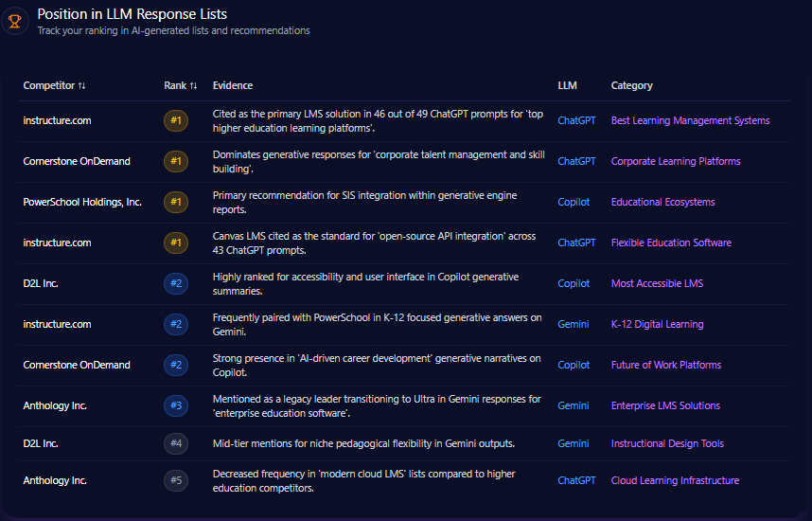Screen dimensions: 812x521
Task: Open the K-12 Digital Learning category
Action: click(657, 324)
